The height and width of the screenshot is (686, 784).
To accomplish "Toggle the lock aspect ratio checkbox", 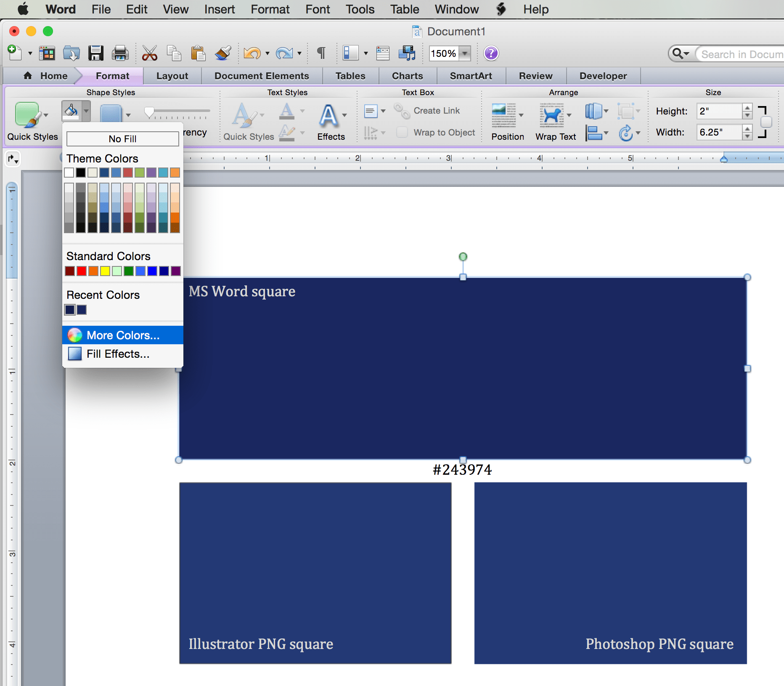I will coord(766,122).
